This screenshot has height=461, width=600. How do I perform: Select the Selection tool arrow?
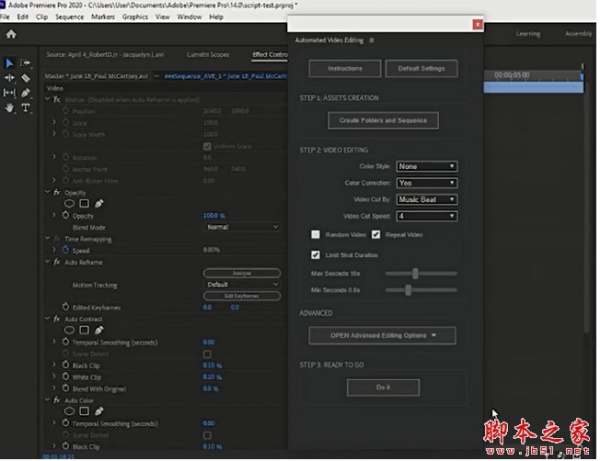click(x=9, y=63)
